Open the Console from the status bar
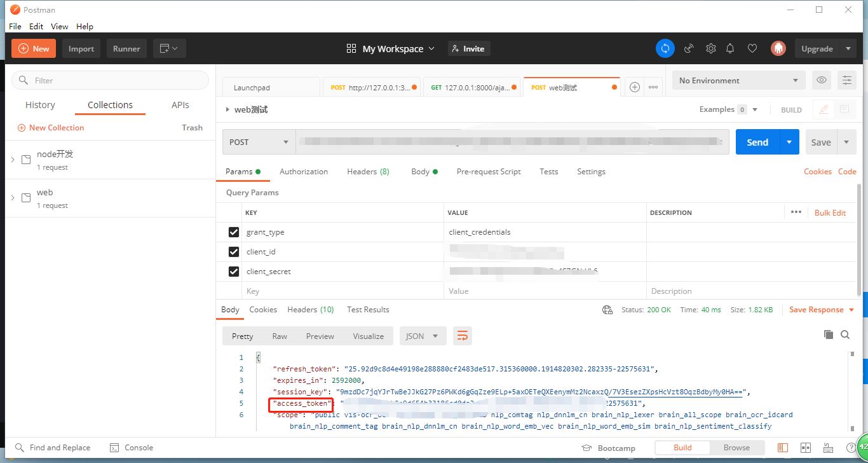 coord(132,448)
